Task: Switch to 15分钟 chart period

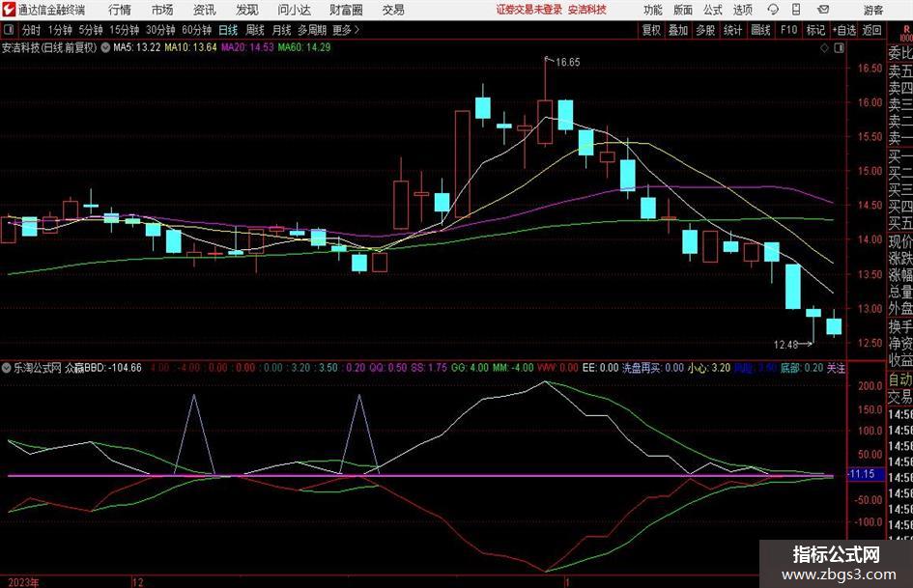Action: click(x=124, y=30)
